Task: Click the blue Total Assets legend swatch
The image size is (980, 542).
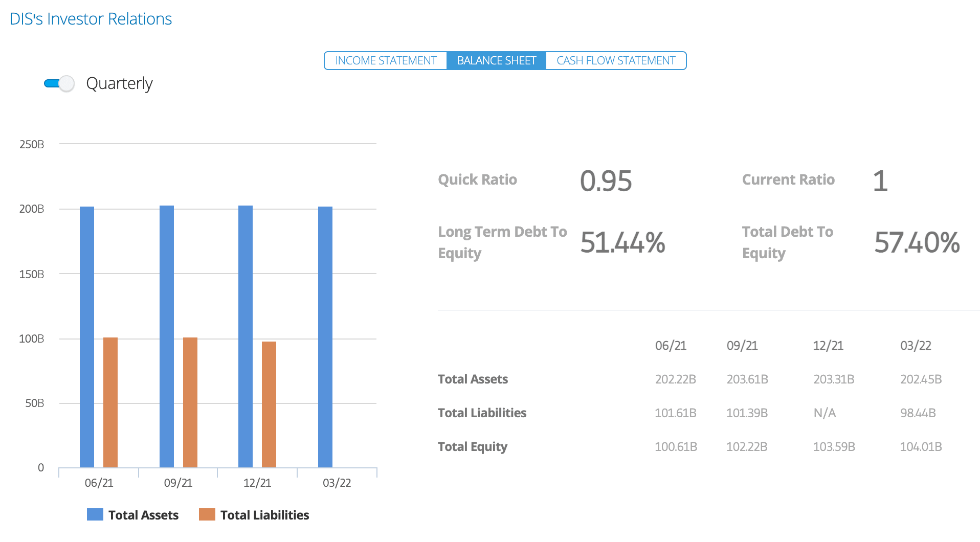Action: [x=95, y=514]
